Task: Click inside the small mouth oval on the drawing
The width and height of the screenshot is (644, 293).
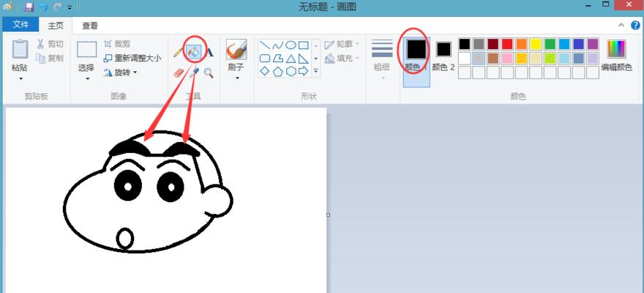Action: (x=125, y=239)
